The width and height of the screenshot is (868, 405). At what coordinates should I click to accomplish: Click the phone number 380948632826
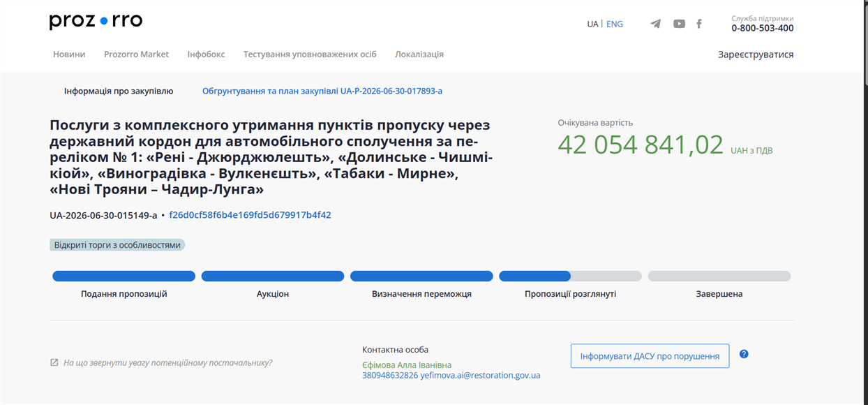click(390, 376)
